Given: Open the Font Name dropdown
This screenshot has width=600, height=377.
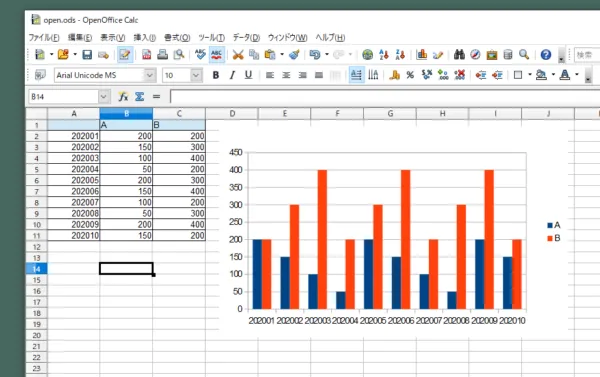Looking at the screenshot, I should [x=150, y=75].
